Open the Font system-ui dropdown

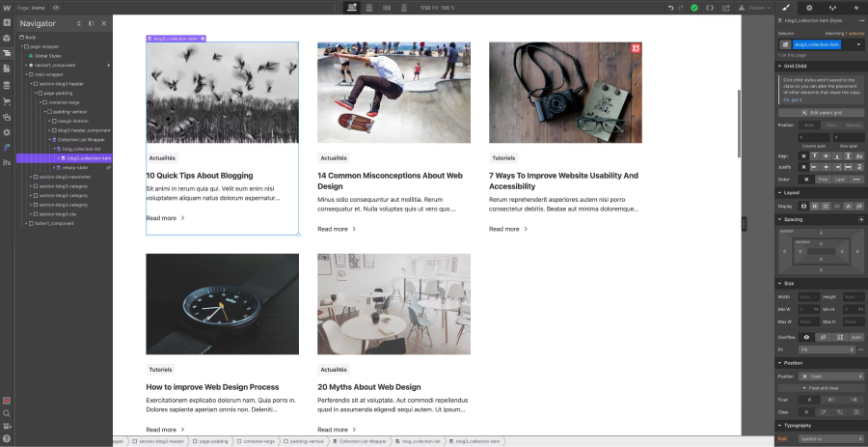click(831, 438)
